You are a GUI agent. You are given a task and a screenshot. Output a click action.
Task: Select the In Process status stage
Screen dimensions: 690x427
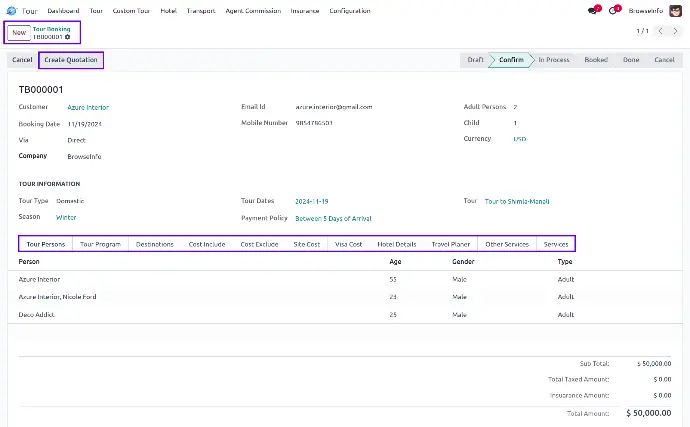coord(553,60)
